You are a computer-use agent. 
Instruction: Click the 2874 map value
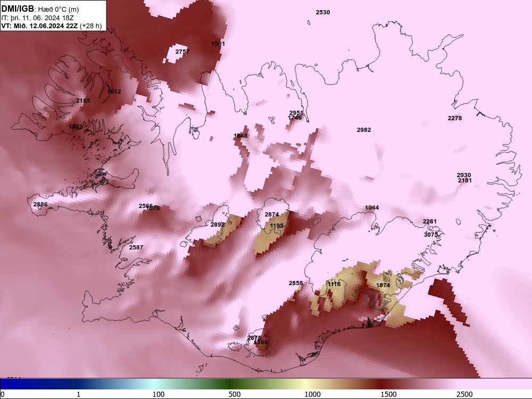pyautogui.click(x=272, y=214)
